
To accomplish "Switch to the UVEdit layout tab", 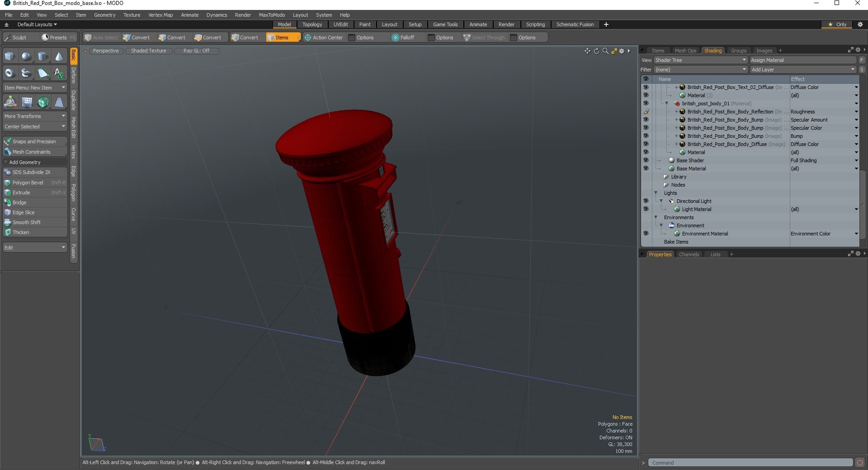I will [340, 24].
